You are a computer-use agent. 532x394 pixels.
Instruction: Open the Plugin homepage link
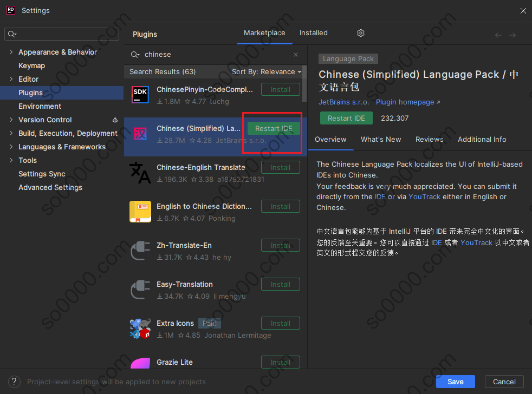pyautogui.click(x=408, y=102)
